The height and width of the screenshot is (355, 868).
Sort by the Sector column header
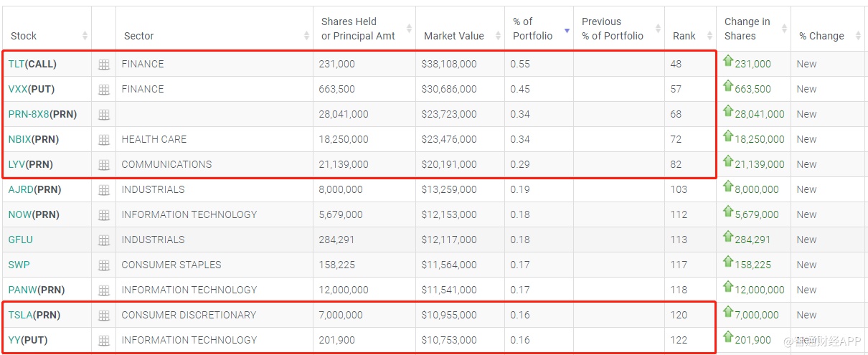[139, 36]
